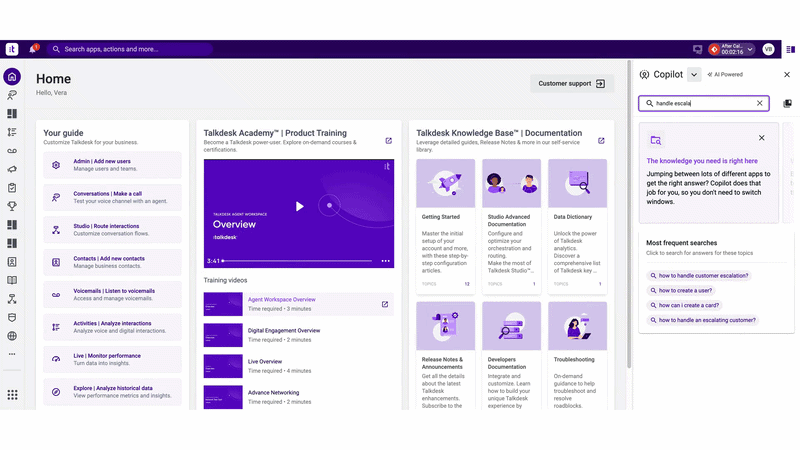The height and width of the screenshot is (450, 800).
Task: Click the copy icon beside Copilot search
Action: coord(787,104)
